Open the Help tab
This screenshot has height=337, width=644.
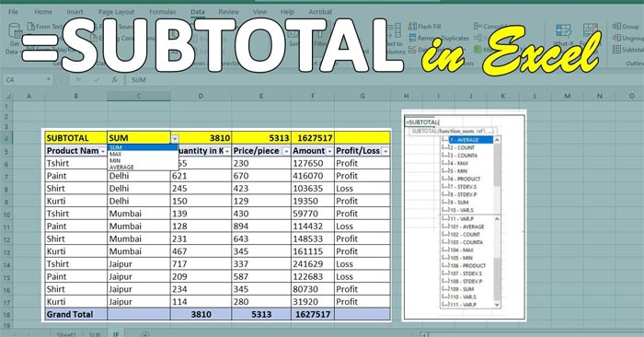287,12
